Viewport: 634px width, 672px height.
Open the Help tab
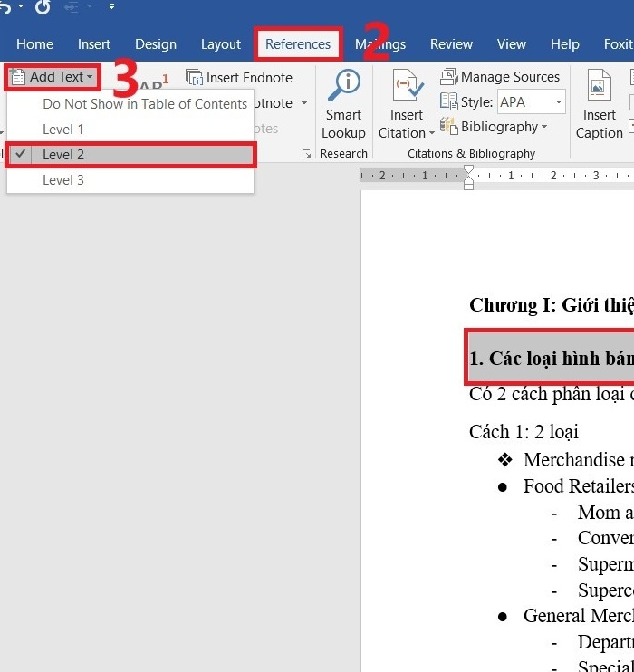[x=565, y=44]
